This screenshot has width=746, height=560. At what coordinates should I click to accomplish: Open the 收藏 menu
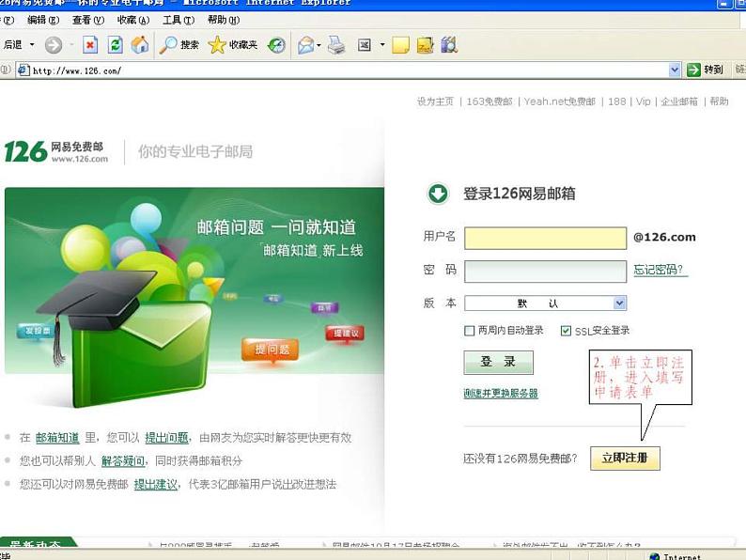click(133, 20)
